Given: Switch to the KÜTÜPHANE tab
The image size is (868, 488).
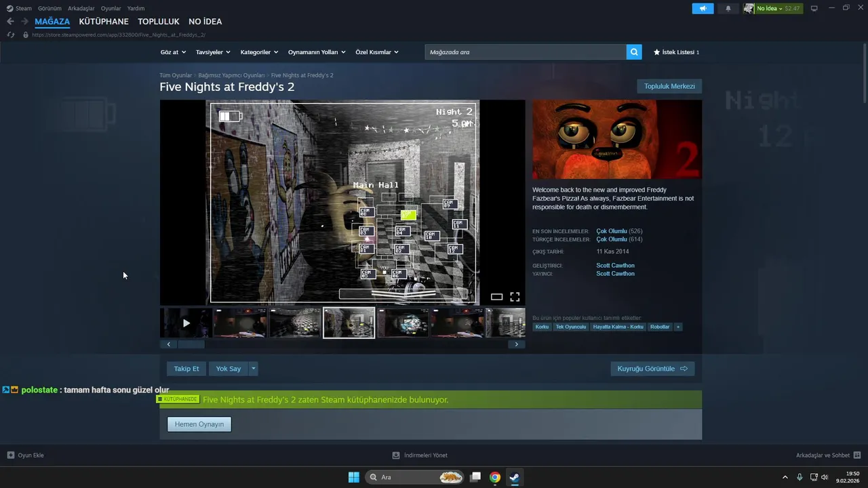Looking at the screenshot, I should pyautogui.click(x=104, y=22).
